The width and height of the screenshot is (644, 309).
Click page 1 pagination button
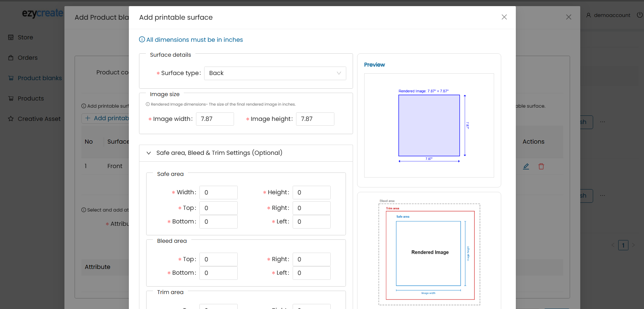623,245
